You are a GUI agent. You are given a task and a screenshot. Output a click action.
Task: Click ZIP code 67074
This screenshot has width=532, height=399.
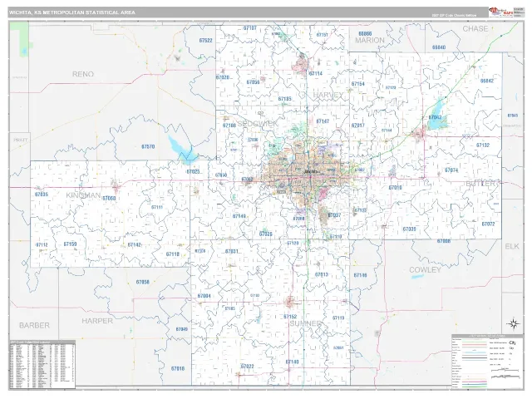pyautogui.click(x=451, y=170)
